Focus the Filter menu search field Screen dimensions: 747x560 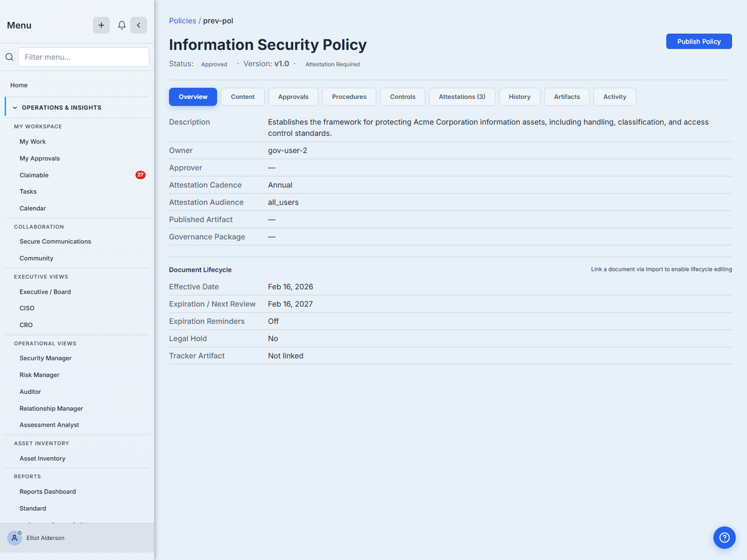83,57
